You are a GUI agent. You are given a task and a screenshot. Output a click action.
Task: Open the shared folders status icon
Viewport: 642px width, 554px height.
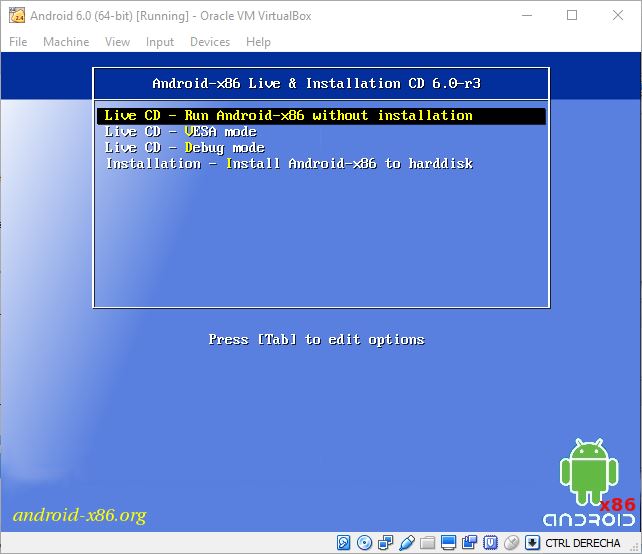(427, 543)
